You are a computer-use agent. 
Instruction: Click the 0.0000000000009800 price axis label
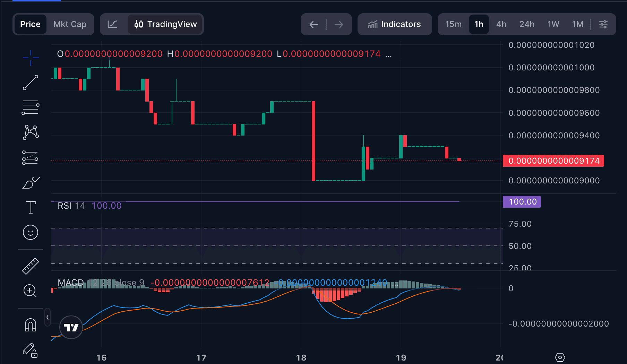[x=554, y=90]
